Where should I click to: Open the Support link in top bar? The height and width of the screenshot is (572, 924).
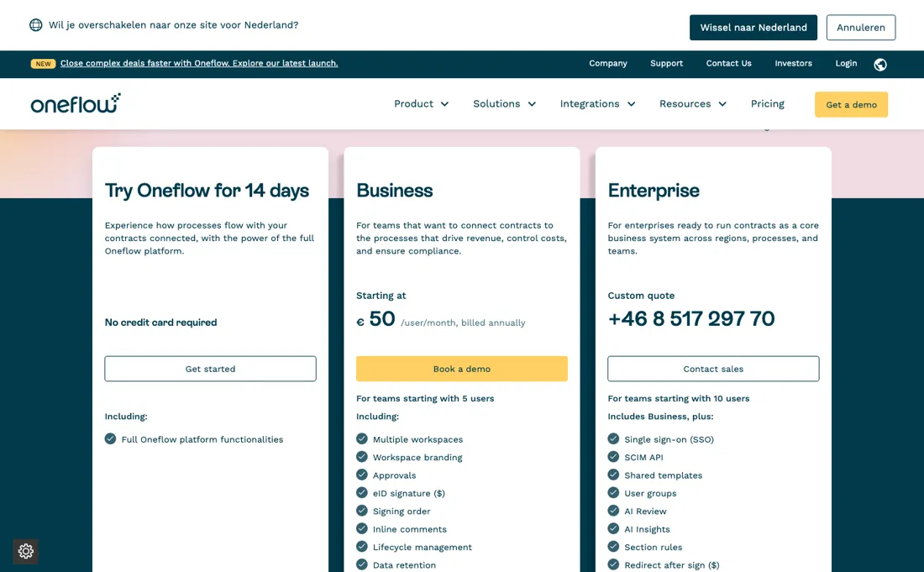(x=666, y=64)
